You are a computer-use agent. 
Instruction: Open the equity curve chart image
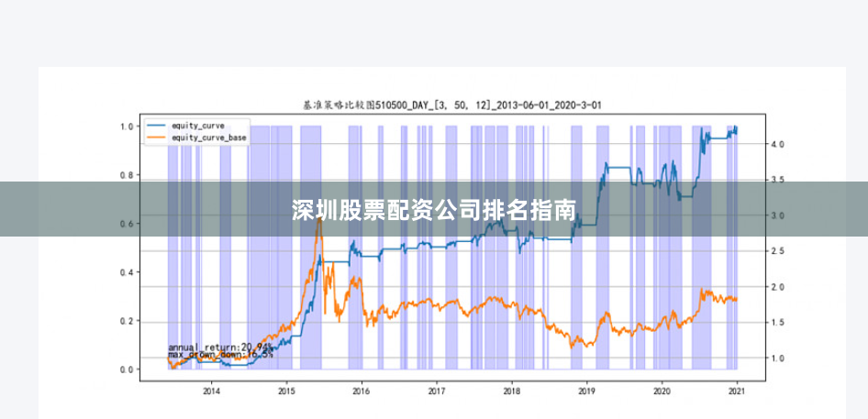[441, 243]
